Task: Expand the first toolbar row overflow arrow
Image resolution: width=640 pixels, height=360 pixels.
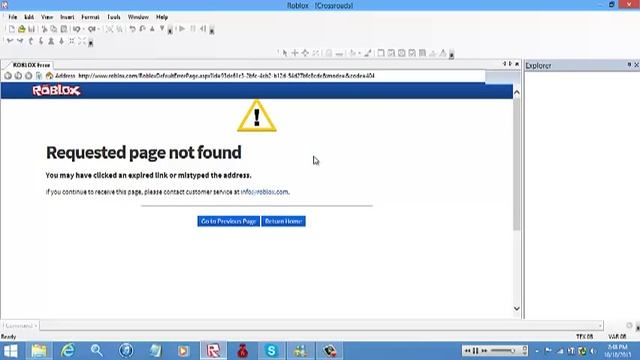Action: pyautogui.click(x=170, y=30)
